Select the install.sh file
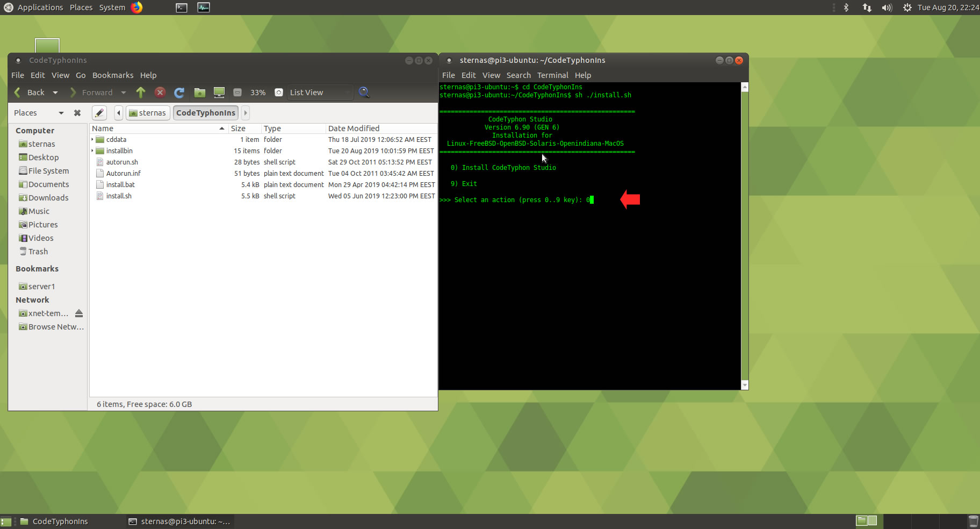This screenshot has width=980, height=529. pyautogui.click(x=119, y=196)
